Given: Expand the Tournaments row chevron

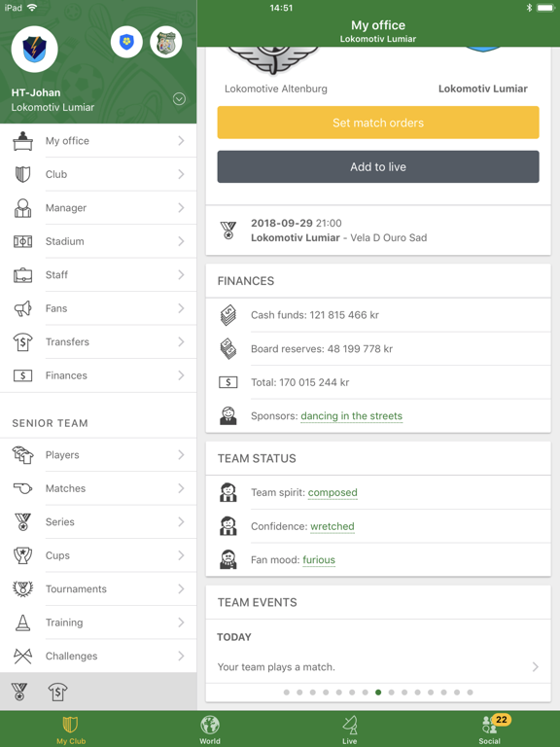Looking at the screenshot, I should coord(181,588).
